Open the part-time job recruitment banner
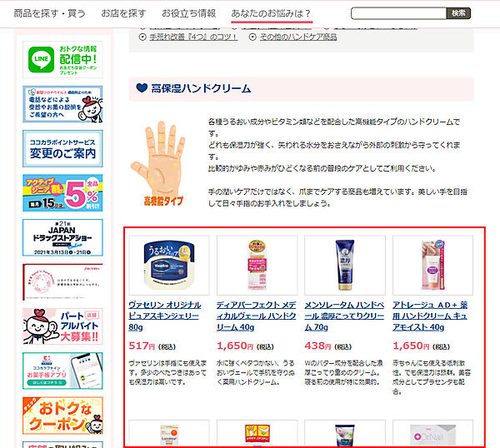Screen dimensions: 500x448 pyautogui.click(x=62, y=326)
